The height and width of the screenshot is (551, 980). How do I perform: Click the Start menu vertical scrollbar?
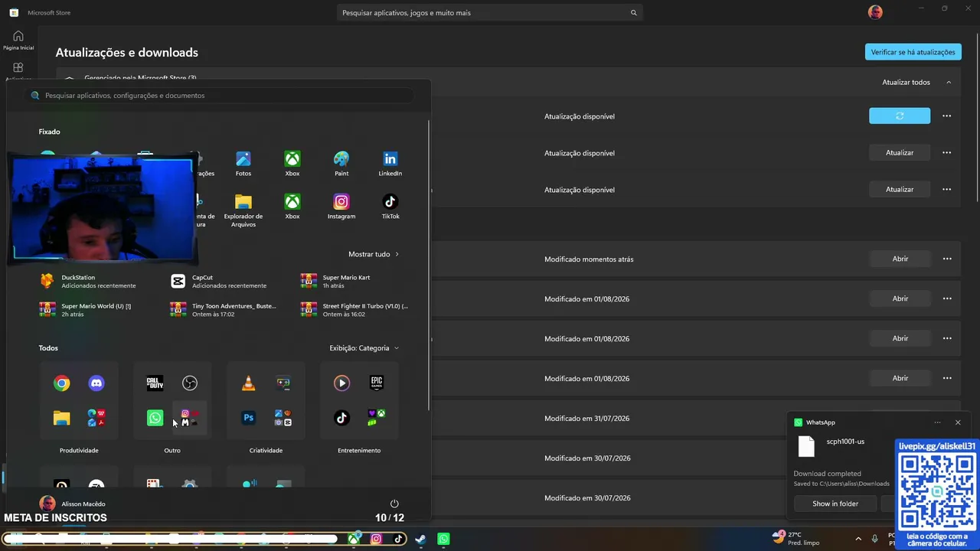pyautogui.click(x=429, y=265)
